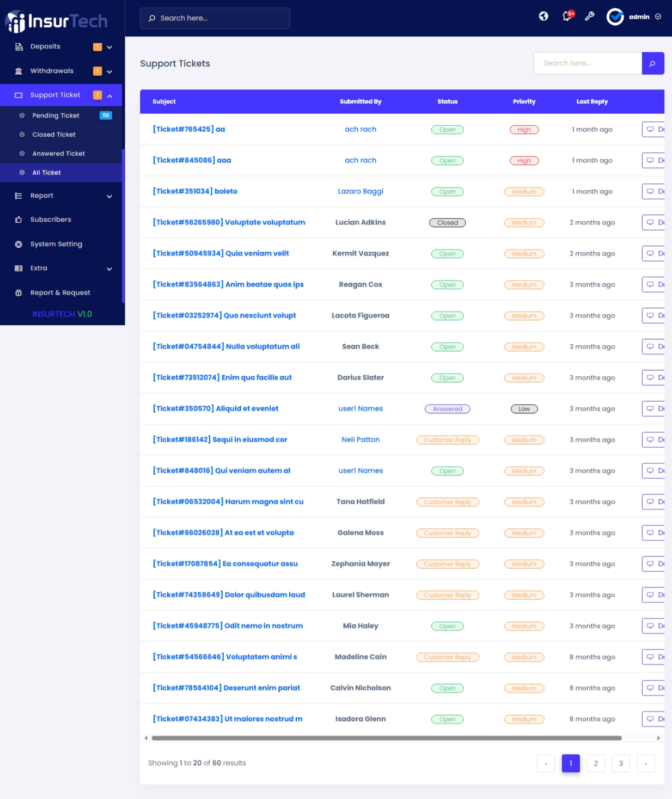Click Customer Reply badge for Tana Hatfield

(x=448, y=502)
